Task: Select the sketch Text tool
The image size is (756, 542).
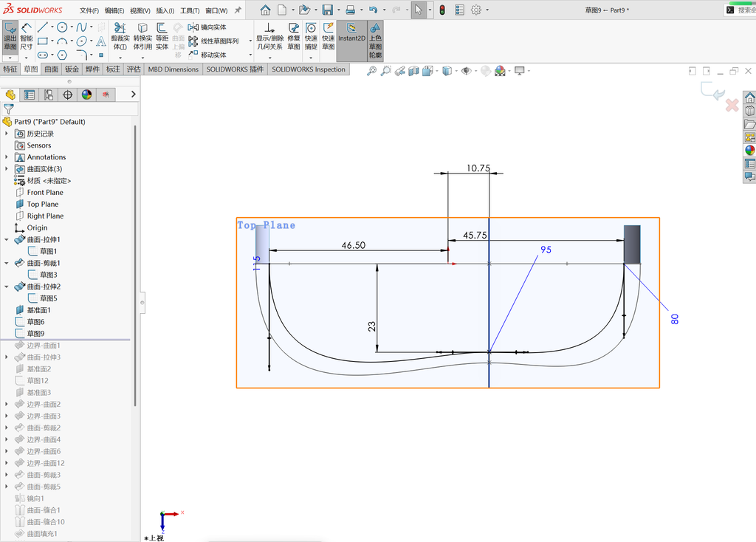Action: [x=100, y=41]
